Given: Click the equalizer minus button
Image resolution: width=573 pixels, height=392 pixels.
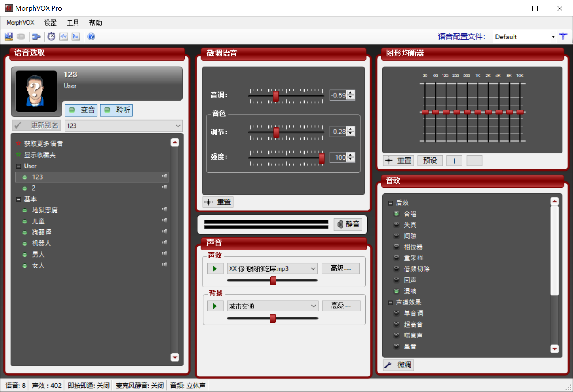Looking at the screenshot, I should [474, 161].
